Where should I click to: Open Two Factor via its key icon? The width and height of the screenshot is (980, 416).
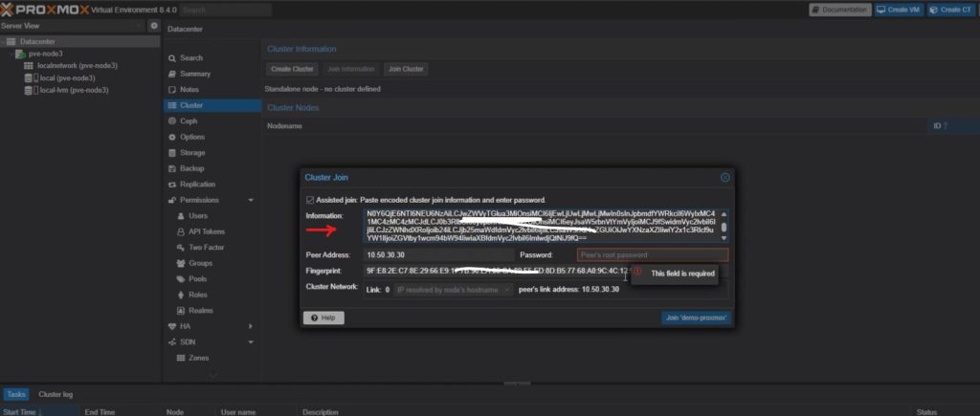coord(181,248)
